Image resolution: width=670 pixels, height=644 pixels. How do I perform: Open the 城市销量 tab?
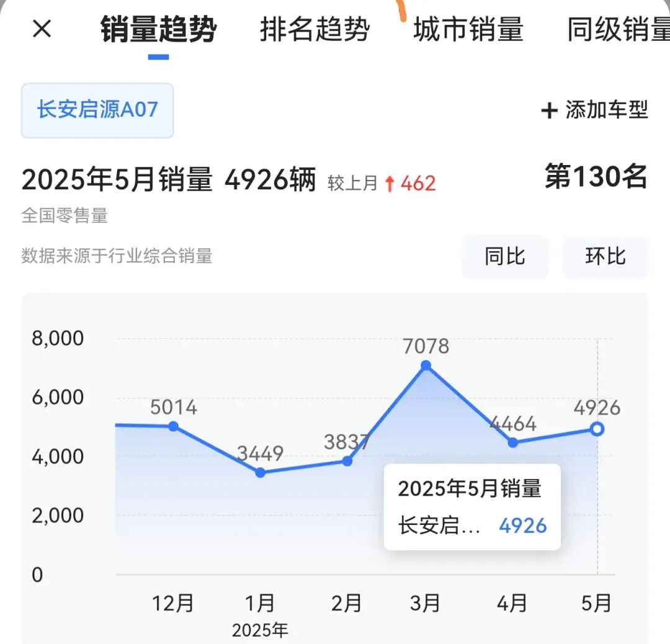(468, 30)
